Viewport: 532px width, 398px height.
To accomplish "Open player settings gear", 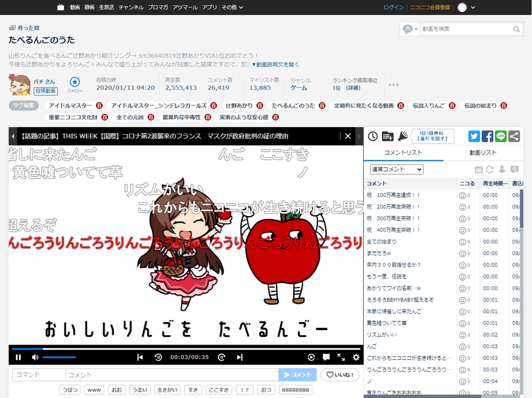I will 356,357.
